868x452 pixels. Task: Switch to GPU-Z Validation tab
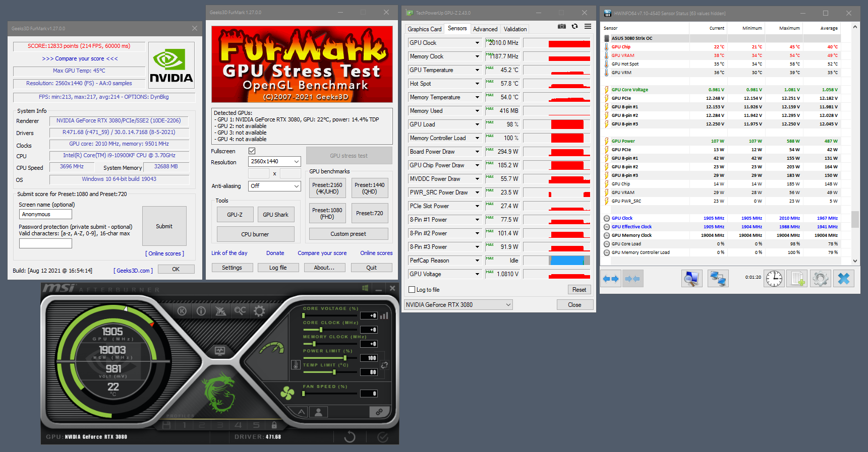tap(515, 29)
